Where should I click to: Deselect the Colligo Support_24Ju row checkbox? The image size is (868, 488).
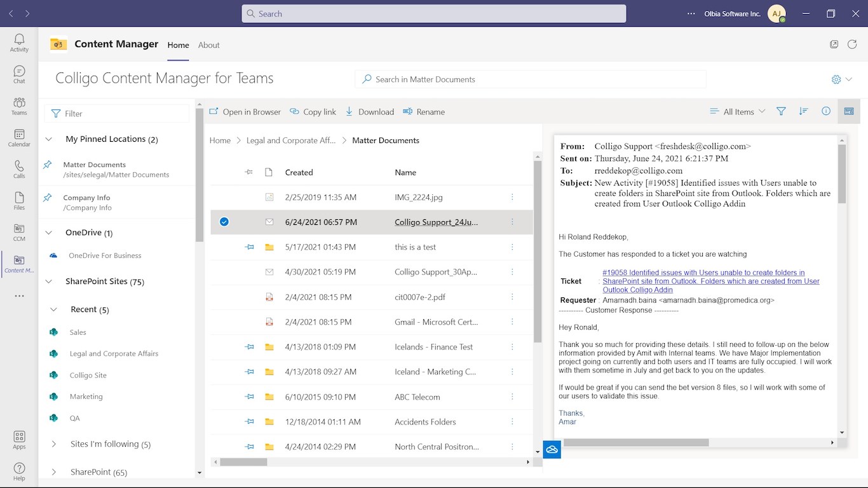[x=224, y=222]
